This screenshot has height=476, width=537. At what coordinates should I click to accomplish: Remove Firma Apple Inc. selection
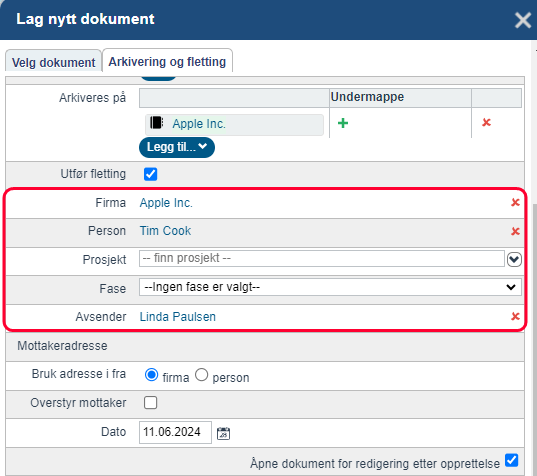coord(515,202)
